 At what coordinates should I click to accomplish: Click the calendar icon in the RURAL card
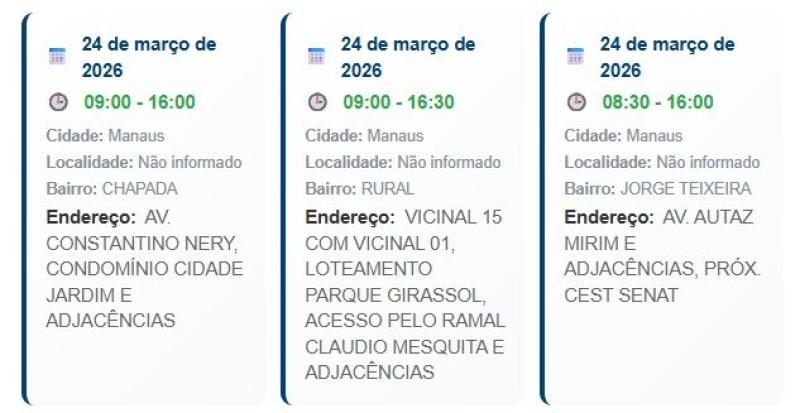(316, 57)
